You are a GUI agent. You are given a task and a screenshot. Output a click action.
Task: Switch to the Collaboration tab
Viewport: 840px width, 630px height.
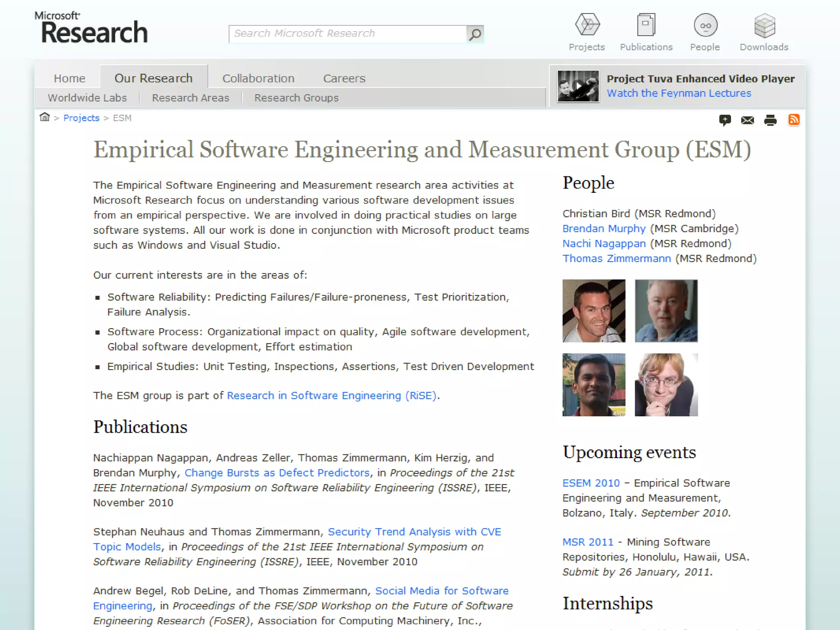pyautogui.click(x=258, y=78)
